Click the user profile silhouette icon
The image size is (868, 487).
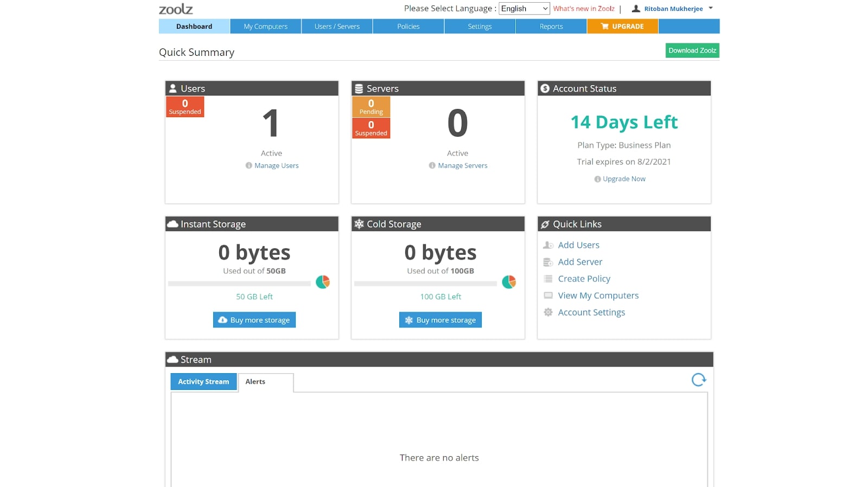coord(636,9)
